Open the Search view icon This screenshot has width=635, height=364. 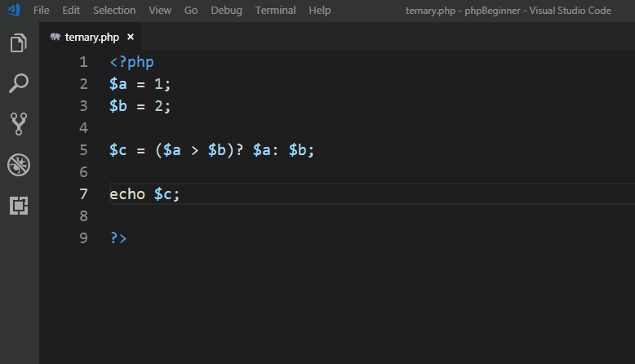pyautogui.click(x=19, y=83)
